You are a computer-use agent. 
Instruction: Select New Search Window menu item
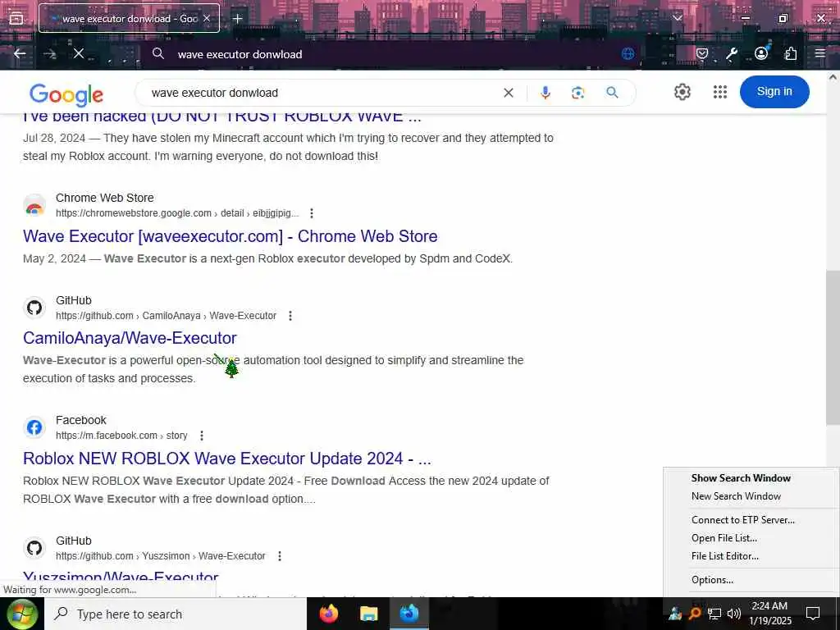736,496
